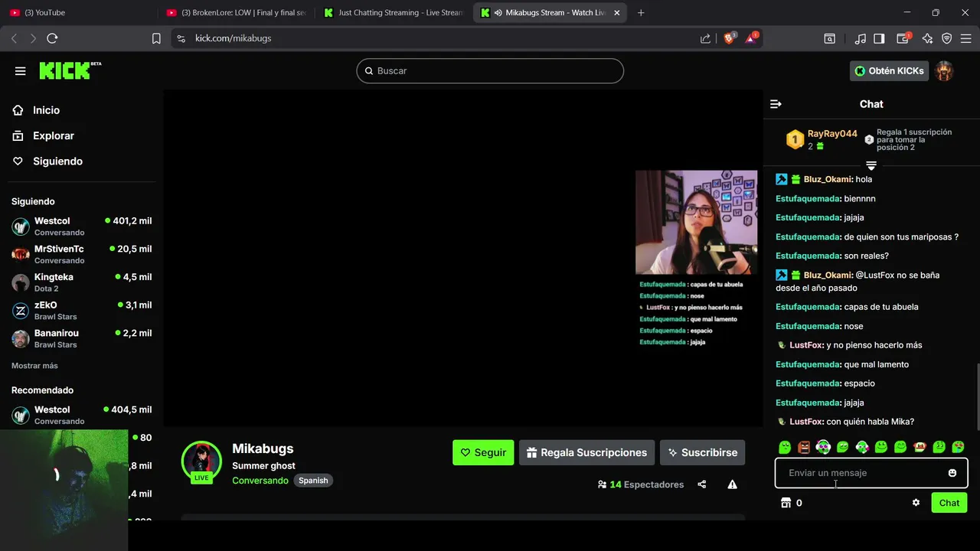This screenshot has height=551, width=980.
Task: Open Brave Shields lion icon
Action: (x=729, y=38)
